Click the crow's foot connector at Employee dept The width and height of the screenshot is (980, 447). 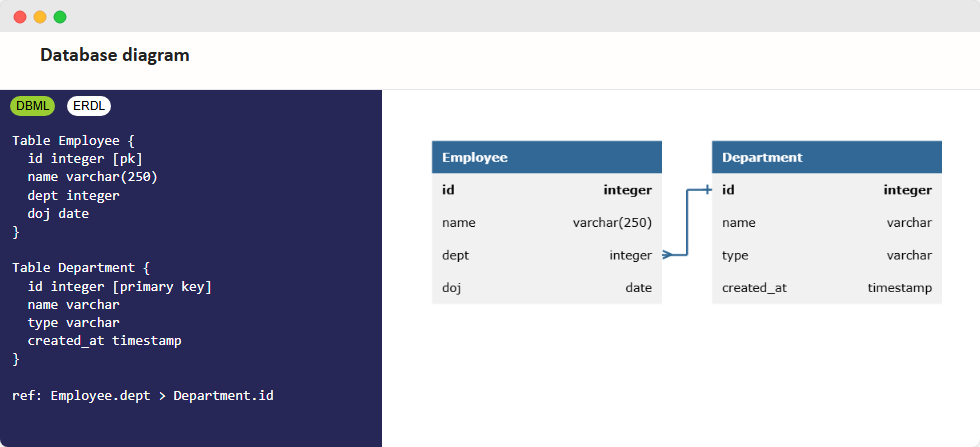click(x=668, y=254)
